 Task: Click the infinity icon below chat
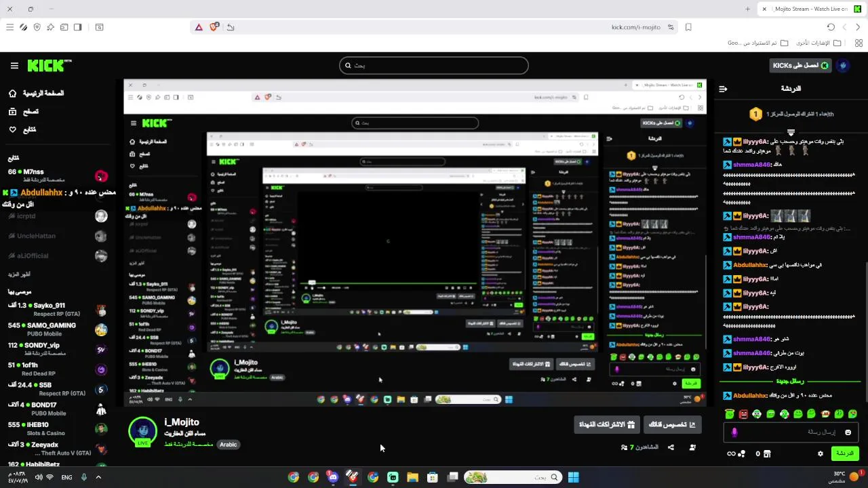pos(731,453)
